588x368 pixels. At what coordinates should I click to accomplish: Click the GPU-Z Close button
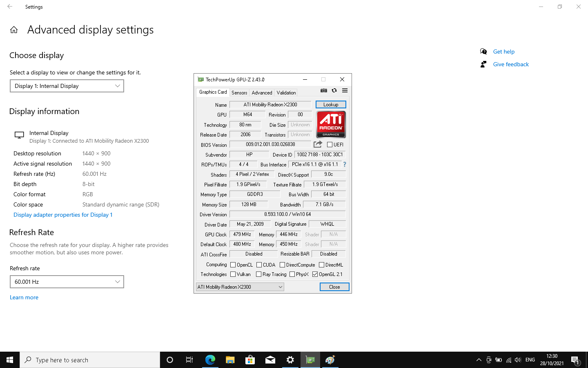334,287
